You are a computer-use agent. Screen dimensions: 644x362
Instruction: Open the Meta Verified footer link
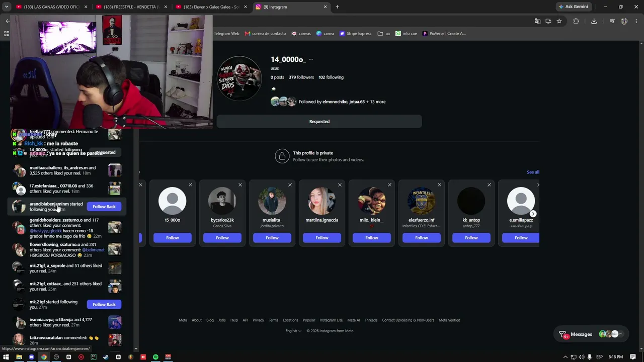449,320
